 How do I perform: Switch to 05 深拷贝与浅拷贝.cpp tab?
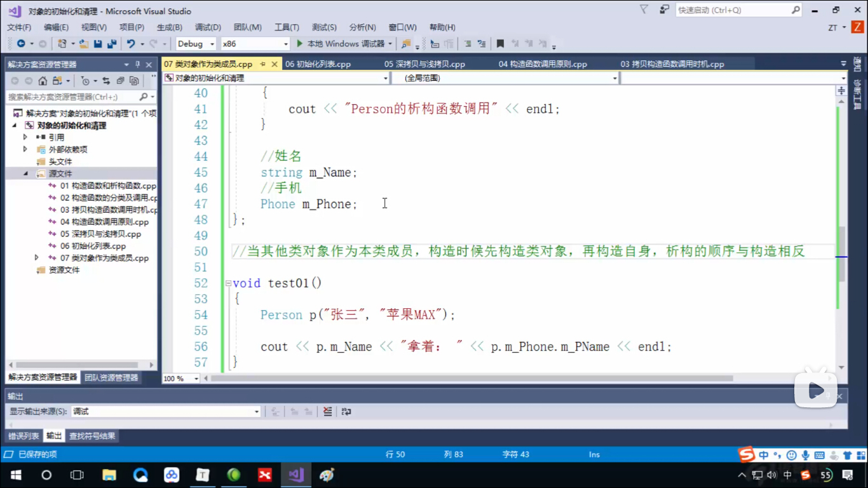coord(424,64)
